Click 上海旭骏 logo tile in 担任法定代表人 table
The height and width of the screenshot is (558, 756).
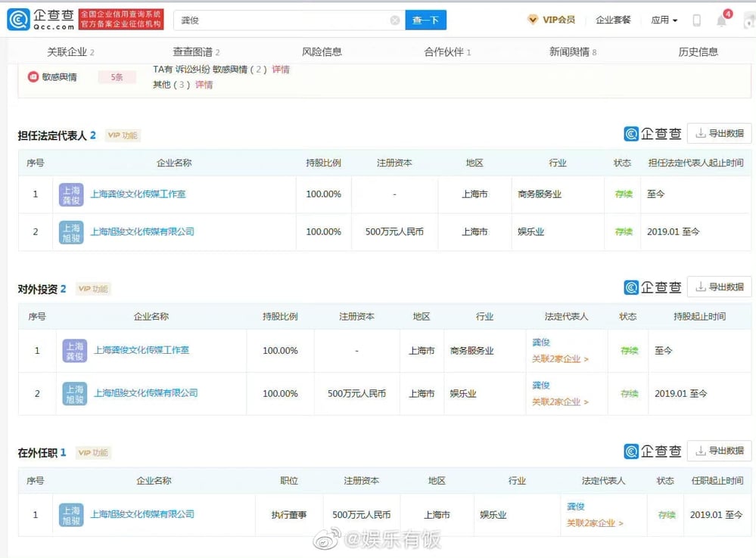[71, 232]
